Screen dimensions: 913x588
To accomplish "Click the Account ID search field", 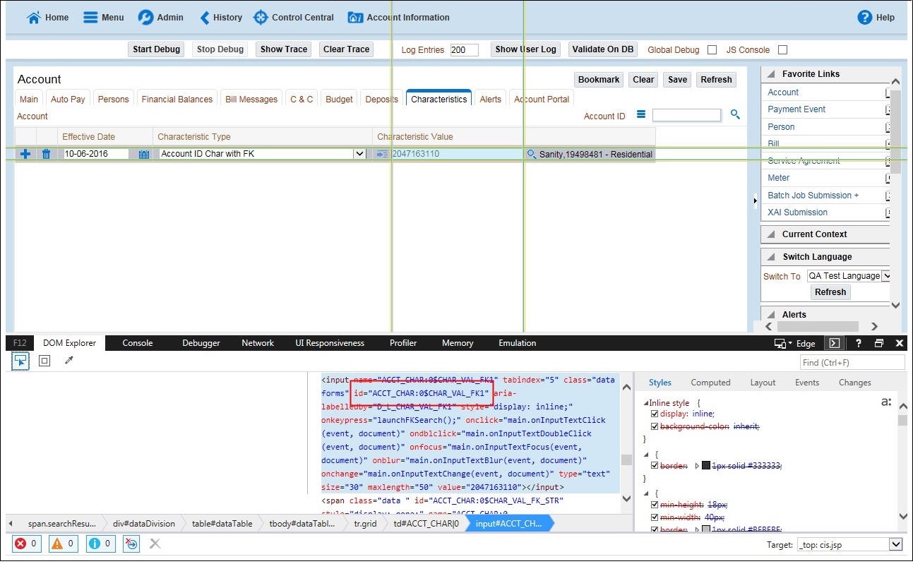I will pyautogui.click(x=687, y=114).
